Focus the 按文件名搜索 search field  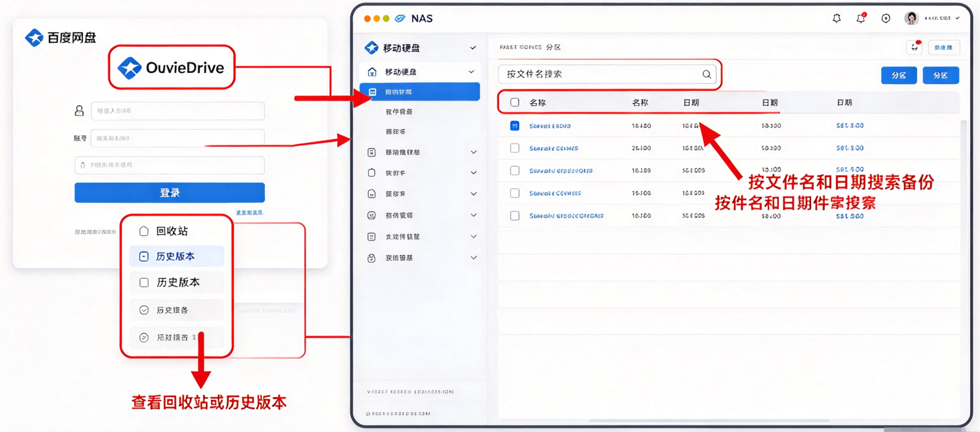(x=607, y=74)
